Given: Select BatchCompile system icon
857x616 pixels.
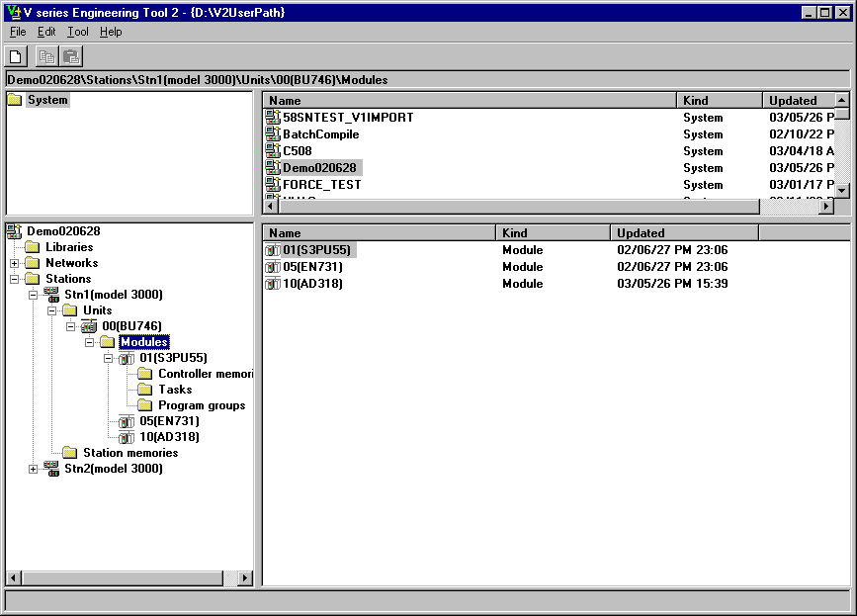Looking at the screenshot, I should pos(273,134).
